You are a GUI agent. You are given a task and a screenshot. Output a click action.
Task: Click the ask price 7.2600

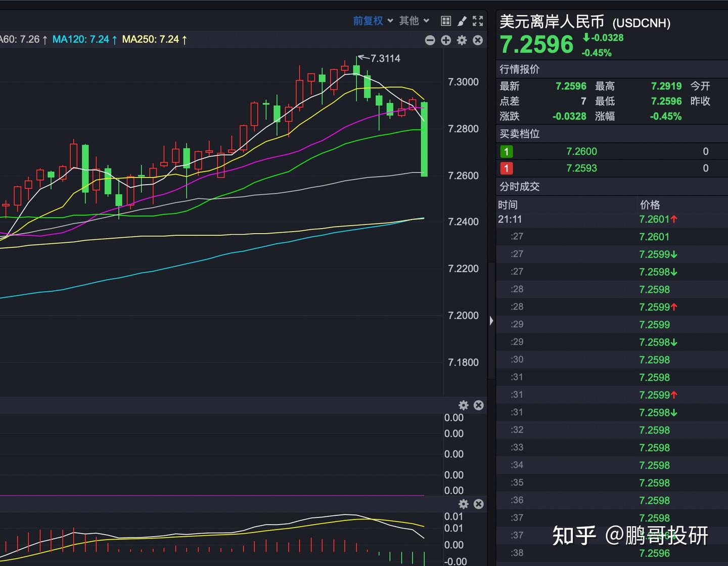click(581, 151)
